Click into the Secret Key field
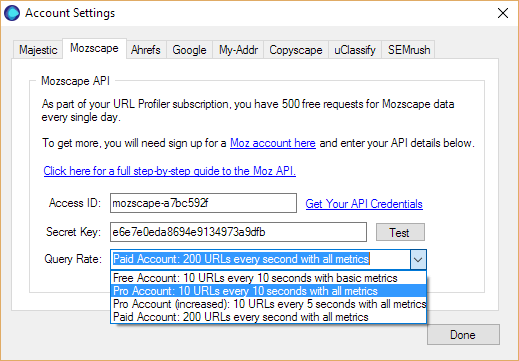Image resolution: width=519 pixels, height=361 pixels. click(238, 232)
